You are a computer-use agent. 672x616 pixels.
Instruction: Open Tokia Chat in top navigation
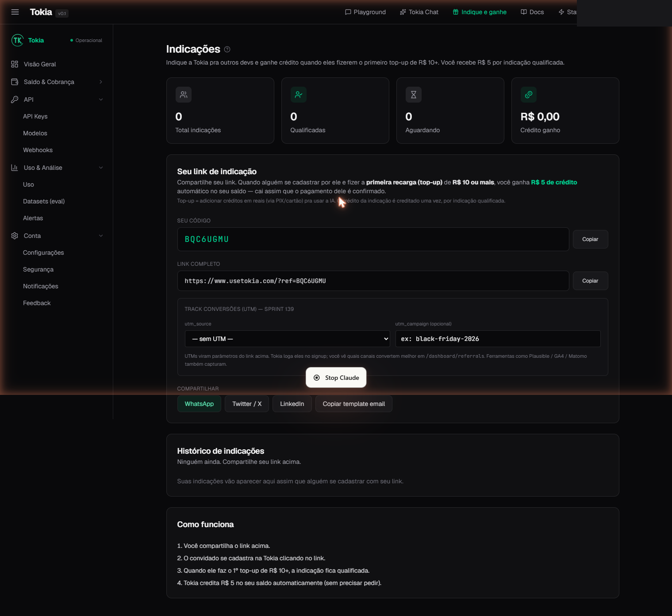tap(419, 12)
